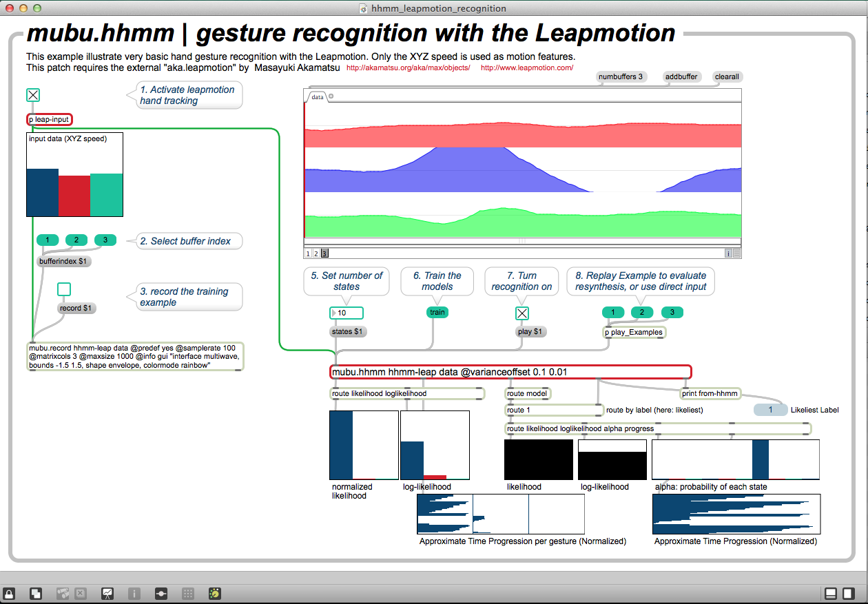Viewport: 868px width, 604px height.
Task: Select the data tab in mubu editor
Action: [x=317, y=97]
